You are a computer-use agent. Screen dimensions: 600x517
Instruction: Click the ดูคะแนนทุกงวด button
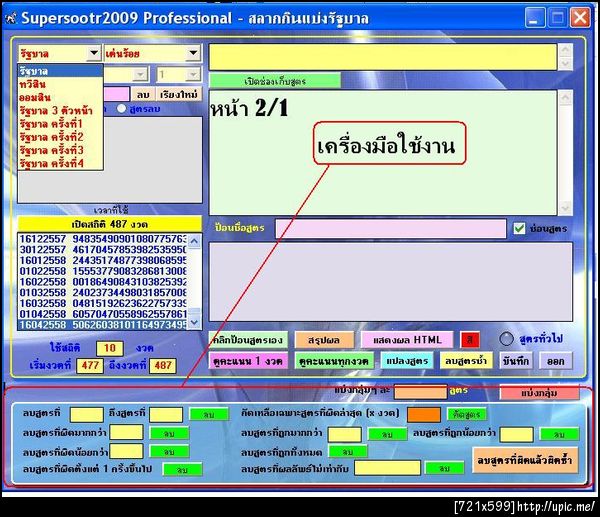[x=334, y=361]
